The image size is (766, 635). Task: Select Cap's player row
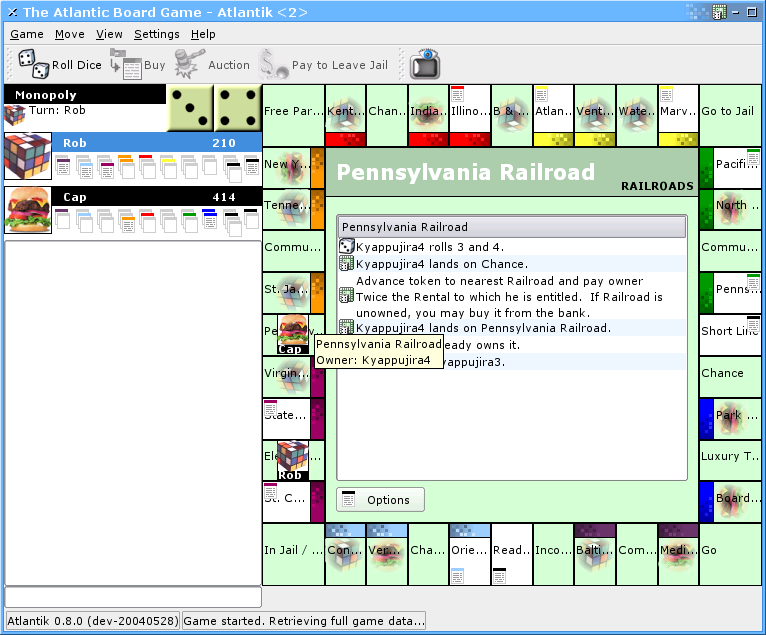tap(133, 211)
